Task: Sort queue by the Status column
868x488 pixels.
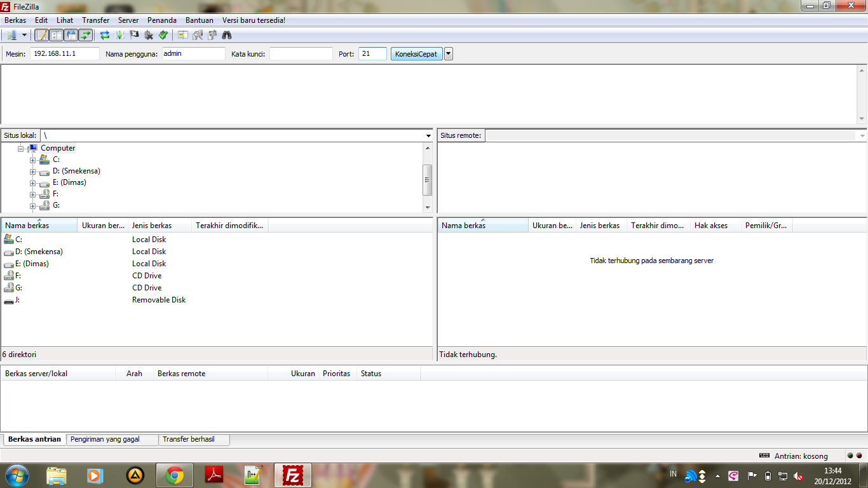Action: coord(388,374)
